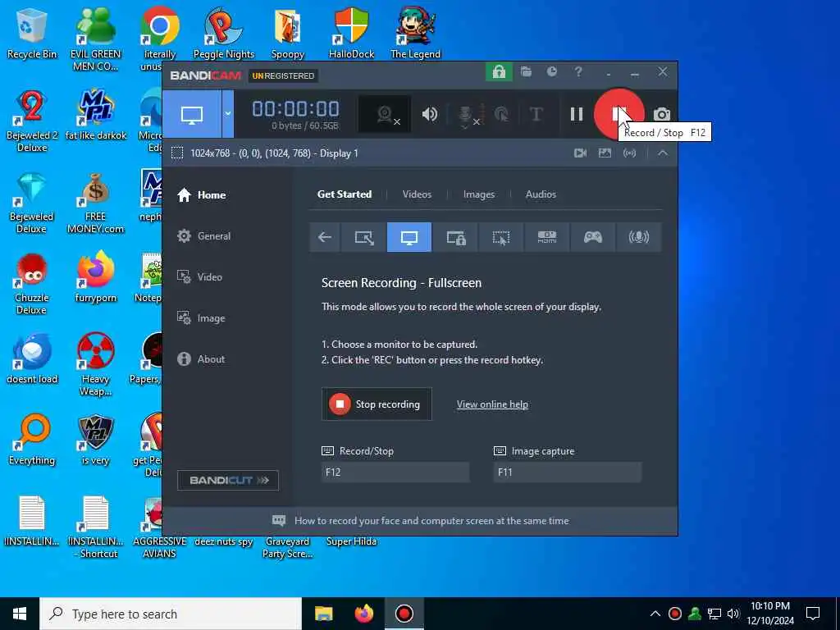This screenshot has height=630, width=840.
Task: Click the back arrow mode button
Action: tap(325, 237)
